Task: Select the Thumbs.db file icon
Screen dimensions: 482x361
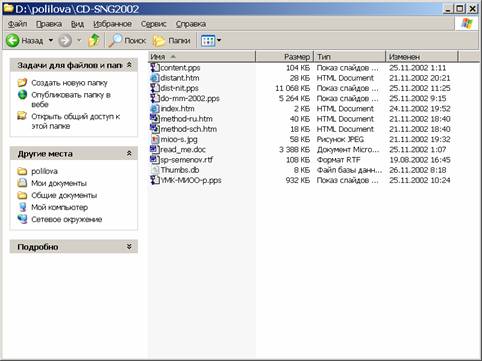Action: tap(155, 170)
